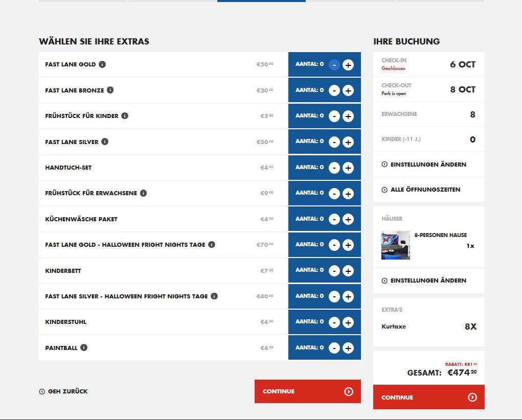
Task: Add a Handtuch-Set with plus button
Action: coord(348,168)
